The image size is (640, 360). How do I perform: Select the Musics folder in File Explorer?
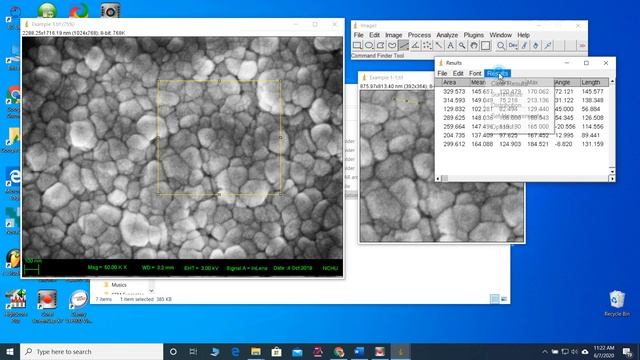coord(119,285)
